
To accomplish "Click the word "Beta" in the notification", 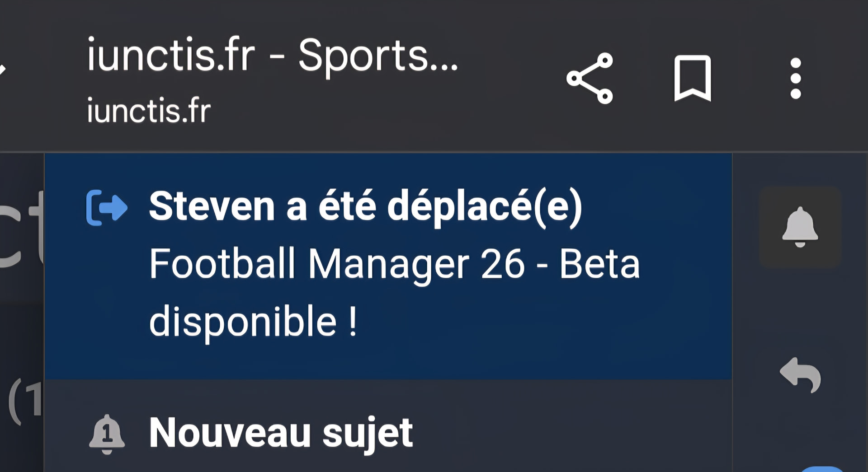I will pos(599,264).
